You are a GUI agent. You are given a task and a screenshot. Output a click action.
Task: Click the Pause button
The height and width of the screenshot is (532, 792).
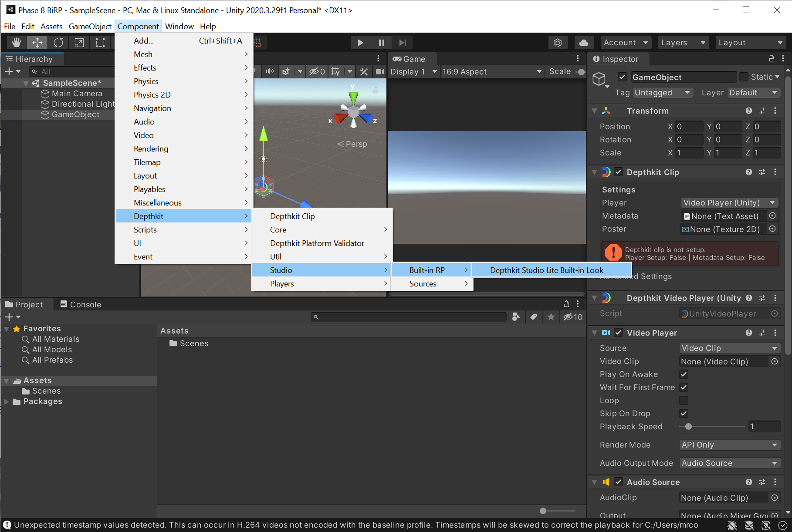[x=382, y=42]
